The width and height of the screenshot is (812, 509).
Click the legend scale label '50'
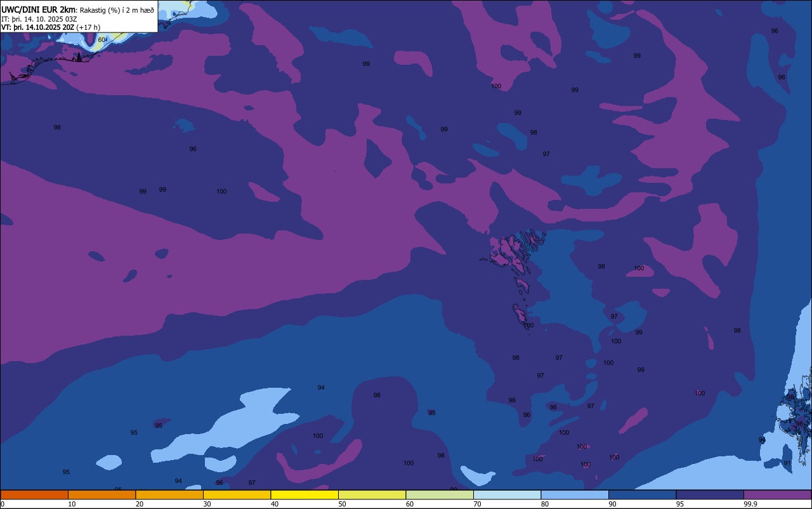(342, 504)
